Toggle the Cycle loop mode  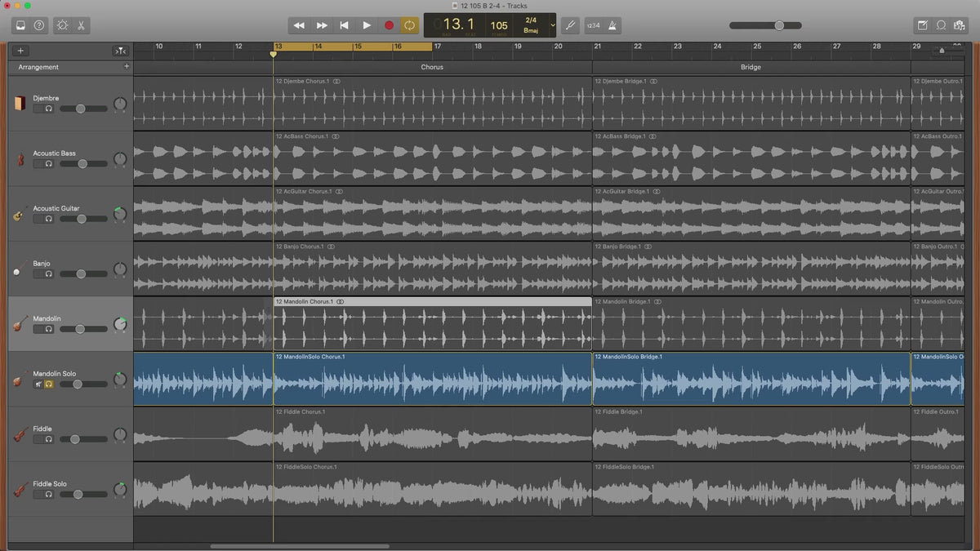click(409, 25)
